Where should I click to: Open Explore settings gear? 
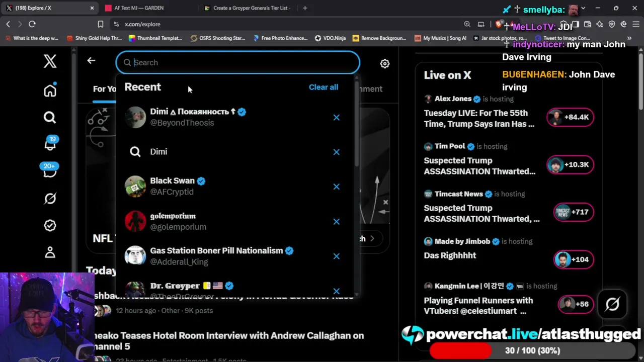(x=385, y=64)
